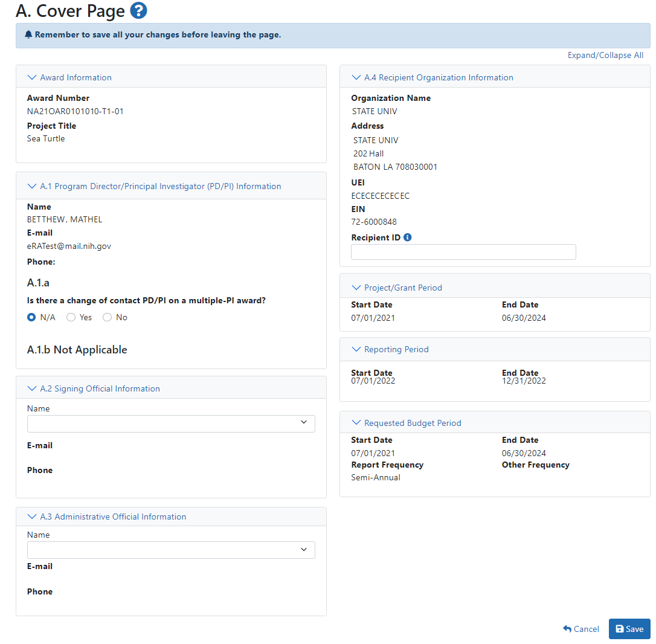The image size is (656, 644).
Task: Toggle the Project/Grant Period section
Action: (x=396, y=288)
